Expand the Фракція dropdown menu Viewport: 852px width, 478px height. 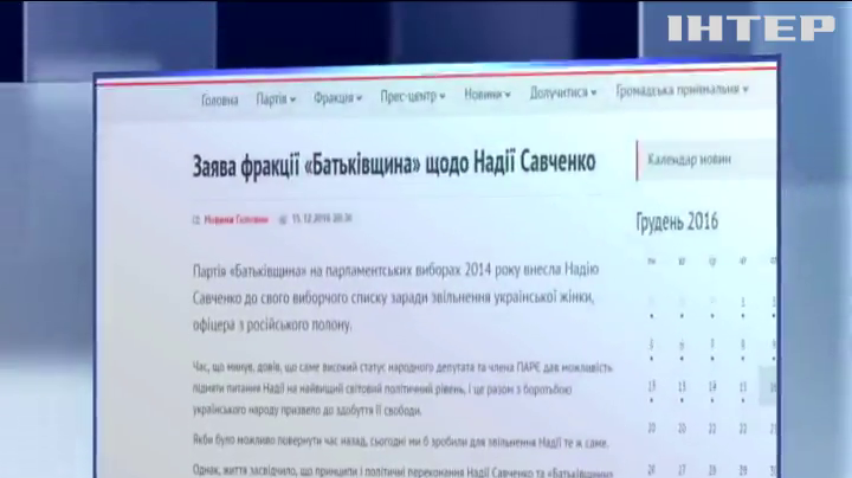[337, 98]
